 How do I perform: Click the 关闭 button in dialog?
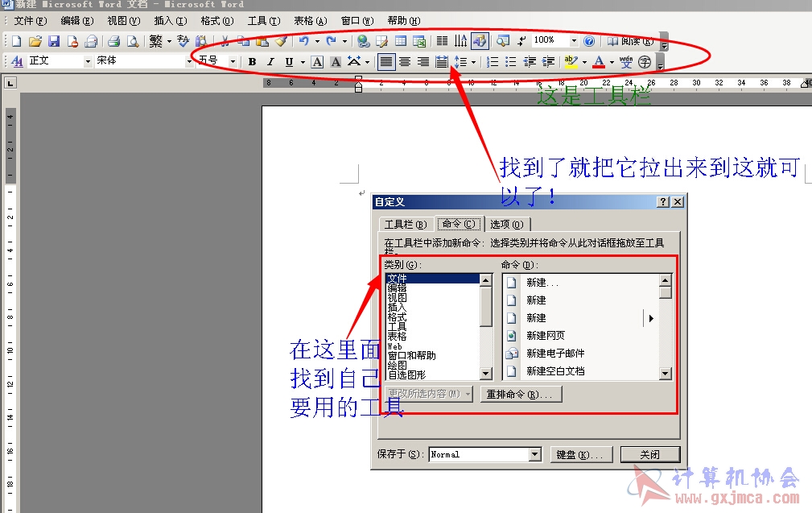(650, 454)
